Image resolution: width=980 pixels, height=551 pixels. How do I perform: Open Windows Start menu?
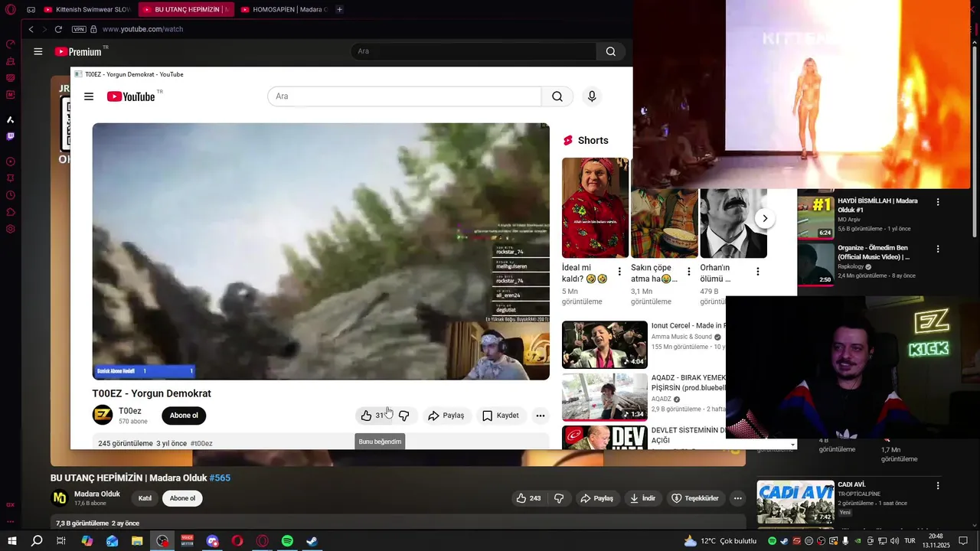(11, 541)
